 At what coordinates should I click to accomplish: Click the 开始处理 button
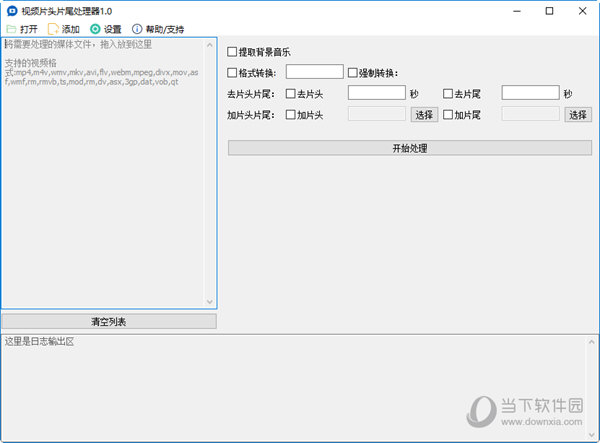coord(410,148)
